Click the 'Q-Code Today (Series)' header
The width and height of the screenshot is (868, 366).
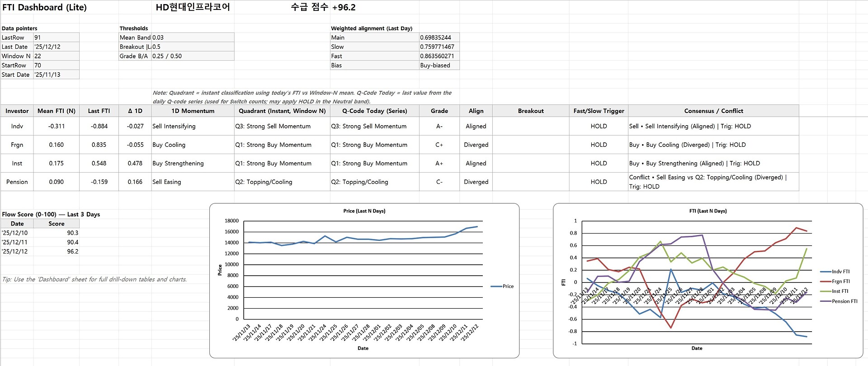(x=375, y=111)
